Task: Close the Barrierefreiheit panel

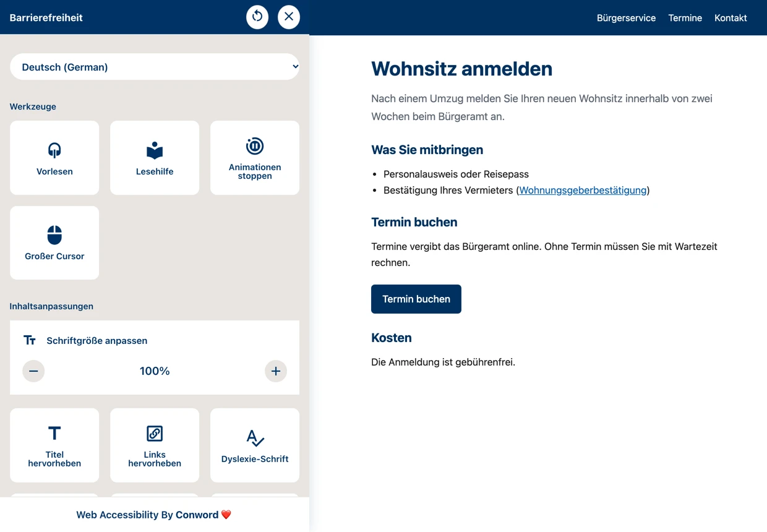Action: [x=289, y=17]
